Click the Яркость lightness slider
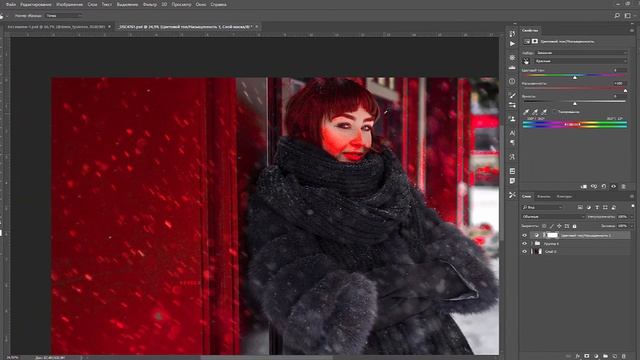 (x=574, y=102)
